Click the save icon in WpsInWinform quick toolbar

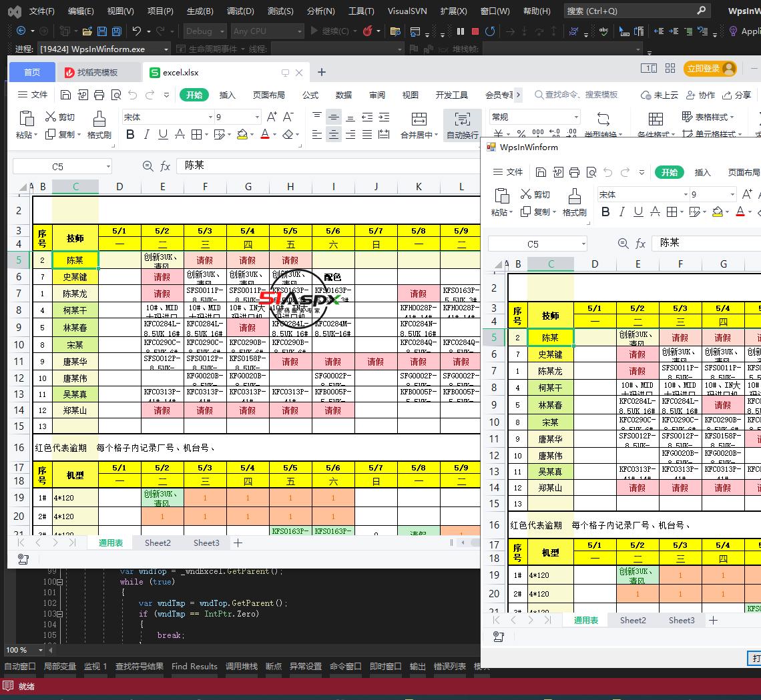[541, 172]
